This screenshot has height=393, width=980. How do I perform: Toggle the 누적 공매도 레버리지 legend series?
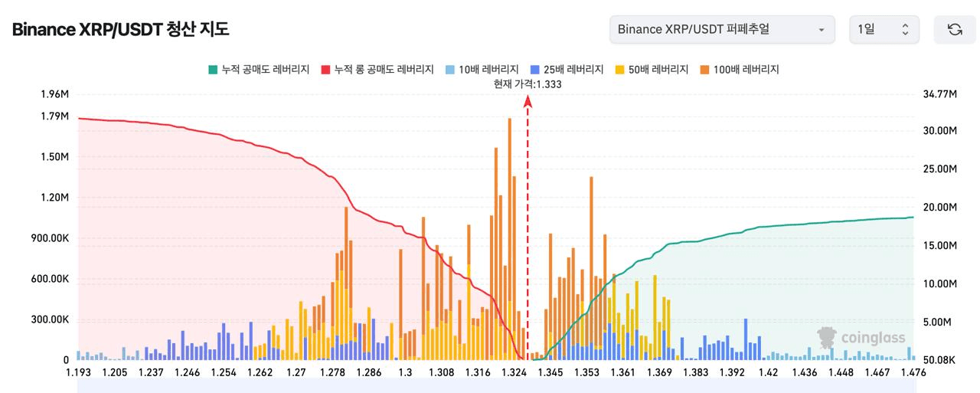pyautogui.click(x=258, y=70)
